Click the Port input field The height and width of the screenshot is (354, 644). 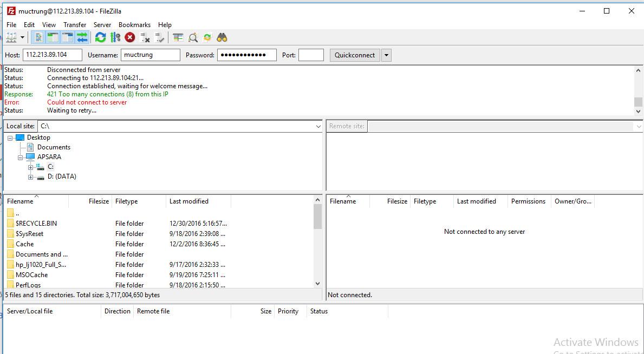[x=311, y=55]
